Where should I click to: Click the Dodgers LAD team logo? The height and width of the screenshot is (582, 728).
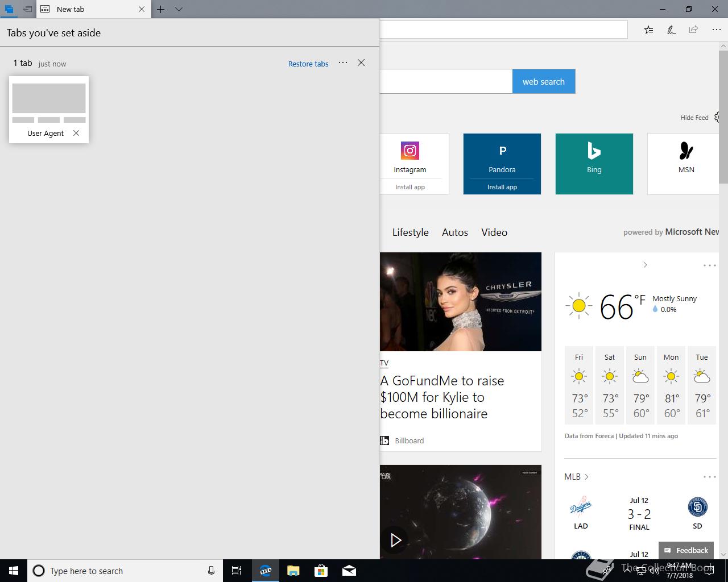pyautogui.click(x=581, y=506)
